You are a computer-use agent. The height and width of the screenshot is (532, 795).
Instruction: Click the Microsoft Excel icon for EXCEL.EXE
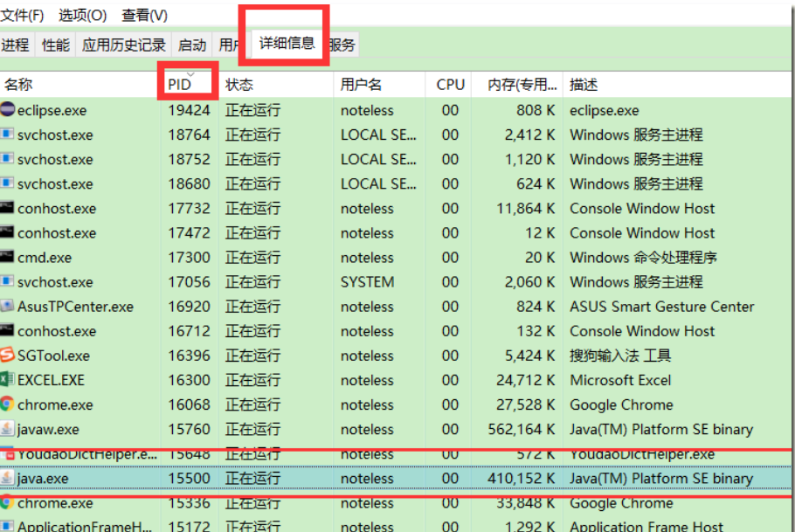click(9, 380)
